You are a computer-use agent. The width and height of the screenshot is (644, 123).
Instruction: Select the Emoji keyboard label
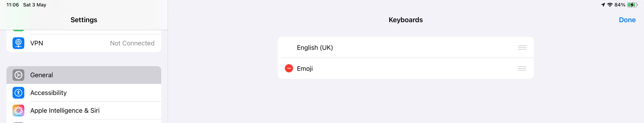coord(305,69)
